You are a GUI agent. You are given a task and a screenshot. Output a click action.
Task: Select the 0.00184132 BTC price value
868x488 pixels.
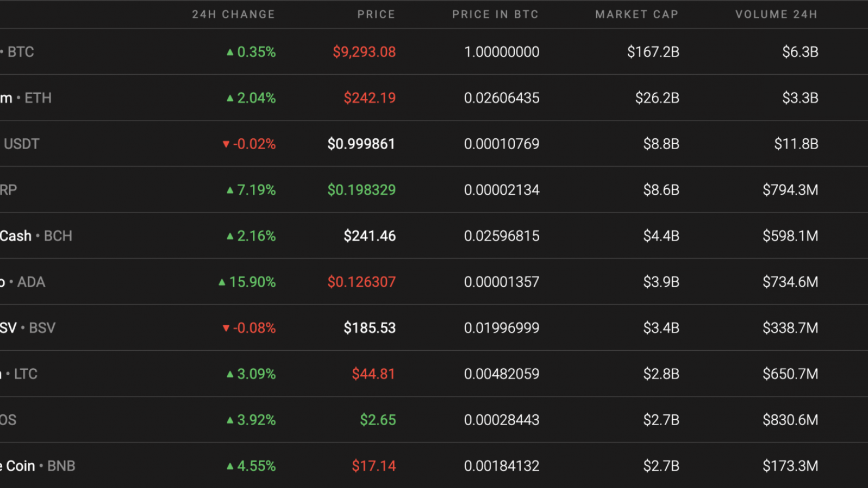click(502, 466)
